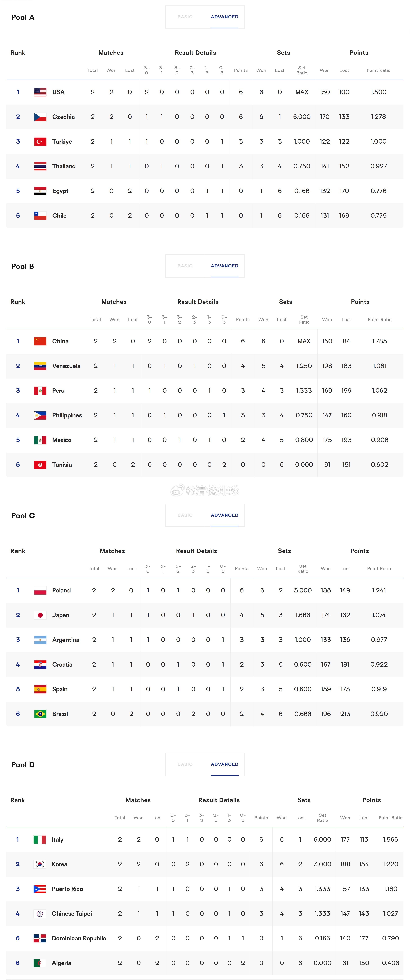
Task: Select the Advanced tab in Pool D
Action: pos(225,764)
